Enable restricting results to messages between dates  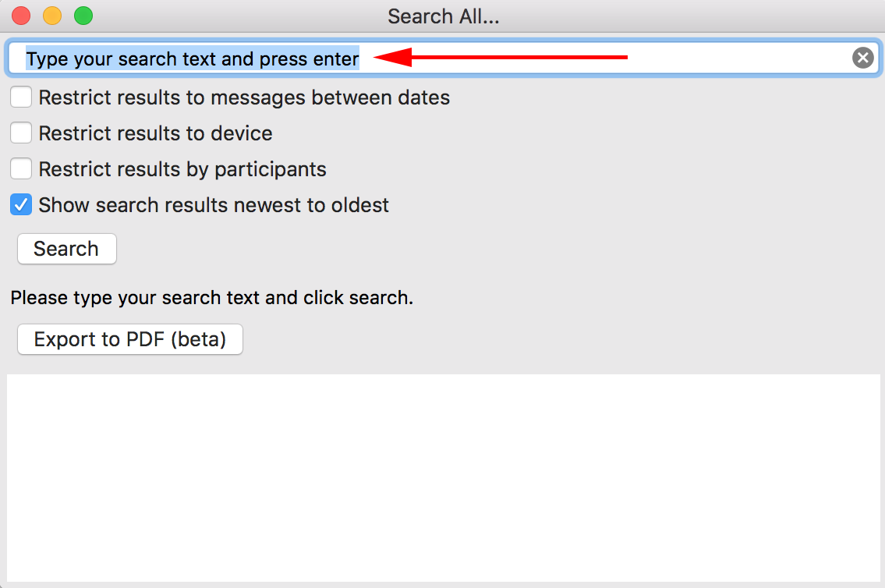(x=20, y=97)
